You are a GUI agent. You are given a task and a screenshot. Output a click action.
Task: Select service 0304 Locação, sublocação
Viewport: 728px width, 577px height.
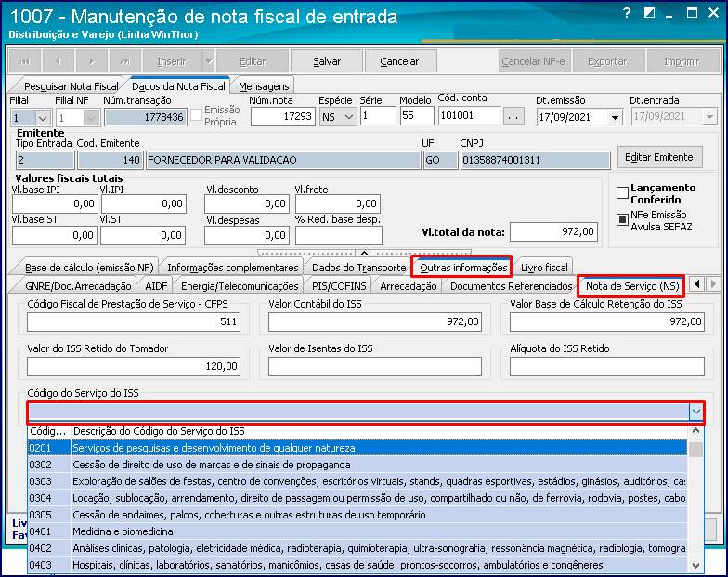click(x=357, y=498)
